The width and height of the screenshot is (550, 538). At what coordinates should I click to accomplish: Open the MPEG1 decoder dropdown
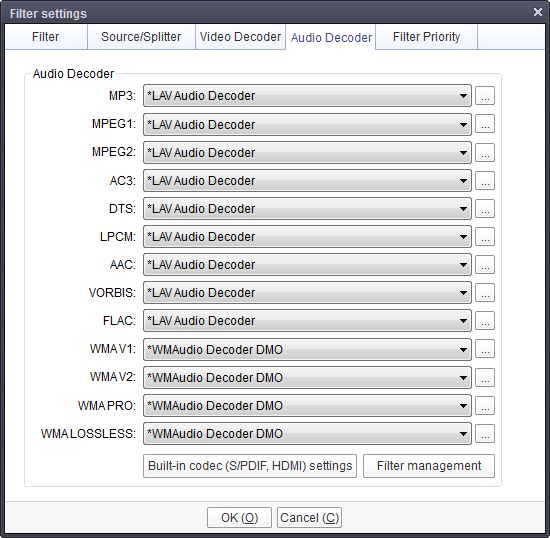[307, 124]
